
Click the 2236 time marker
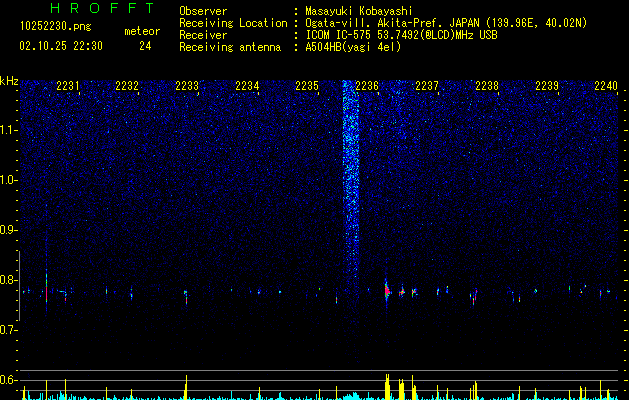[x=367, y=86]
